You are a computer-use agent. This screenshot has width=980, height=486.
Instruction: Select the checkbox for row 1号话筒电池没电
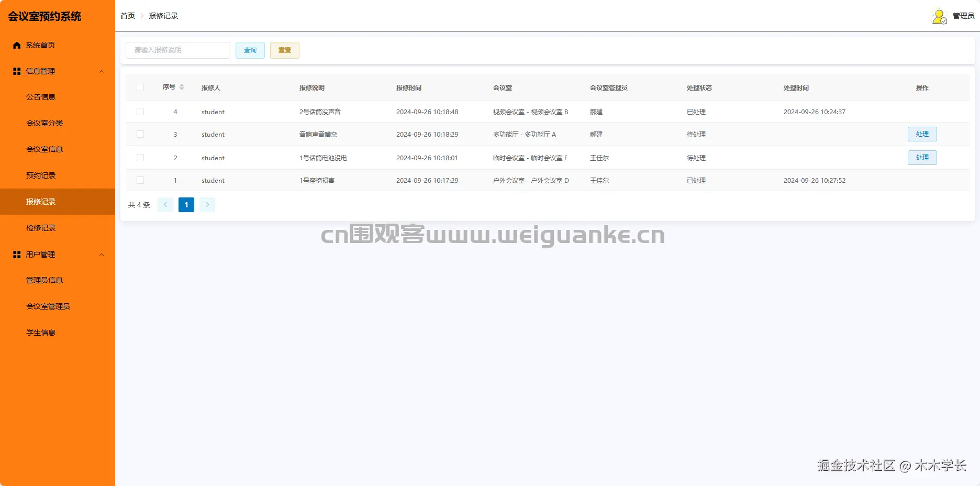140,158
